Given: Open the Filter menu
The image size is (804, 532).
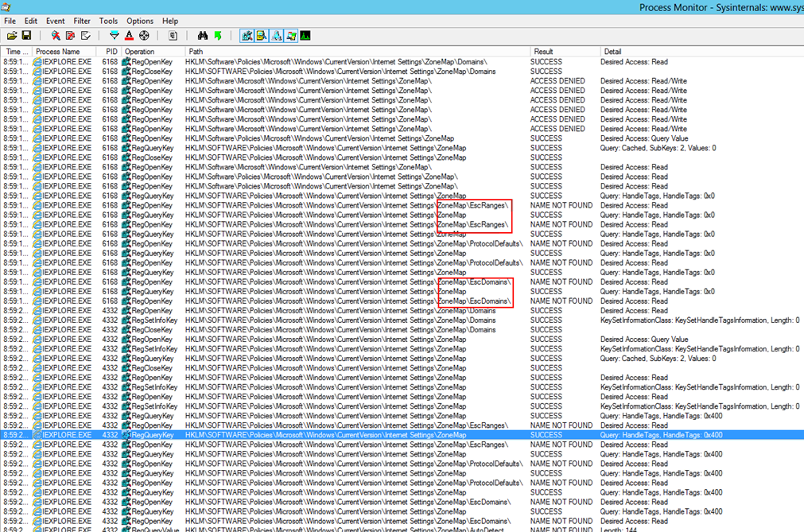Looking at the screenshot, I should [x=82, y=21].
